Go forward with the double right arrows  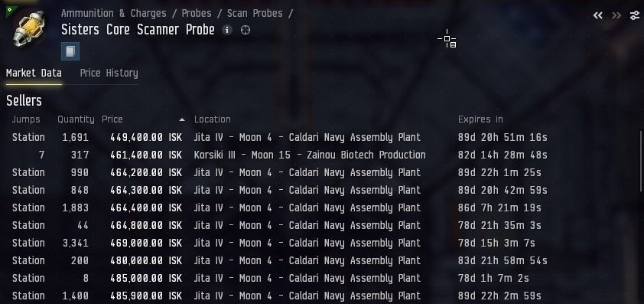coord(616,15)
